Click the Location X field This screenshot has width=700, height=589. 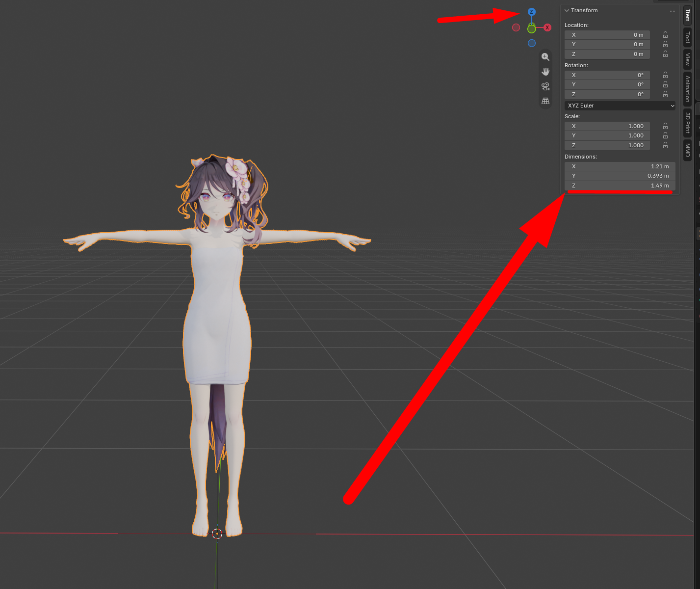pos(607,35)
